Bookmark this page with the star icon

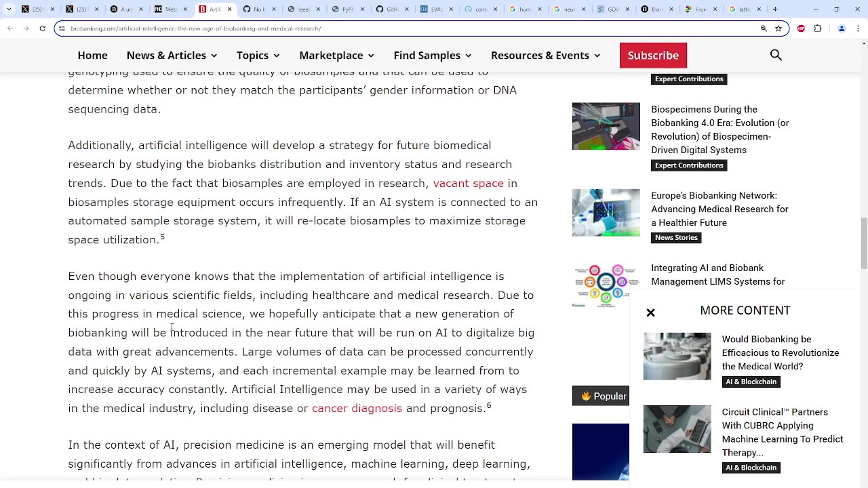(778, 28)
